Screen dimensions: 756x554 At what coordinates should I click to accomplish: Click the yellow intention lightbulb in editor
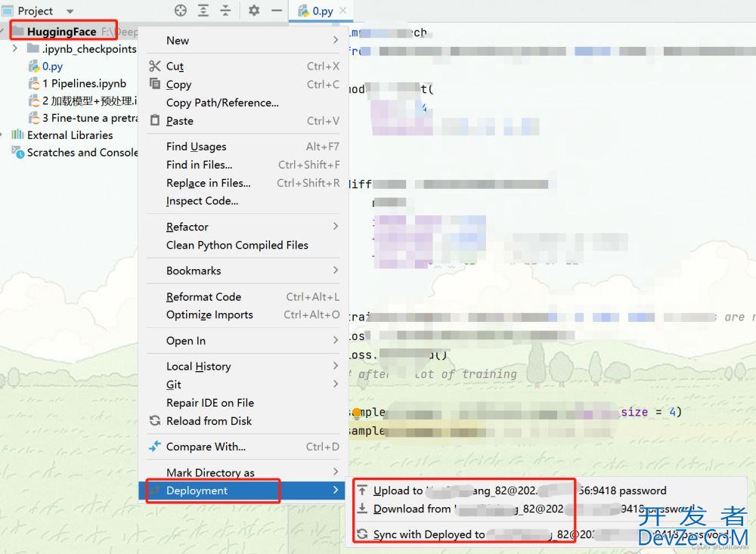pos(357,413)
